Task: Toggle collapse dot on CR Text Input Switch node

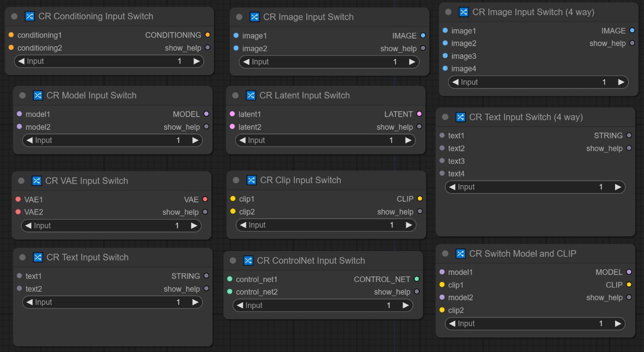Action: (x=22, y=258)
